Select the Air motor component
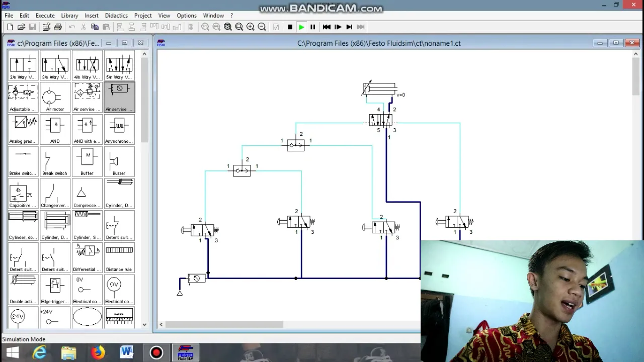The width and height of the screenshot is (644, 362). click(55, 98)
